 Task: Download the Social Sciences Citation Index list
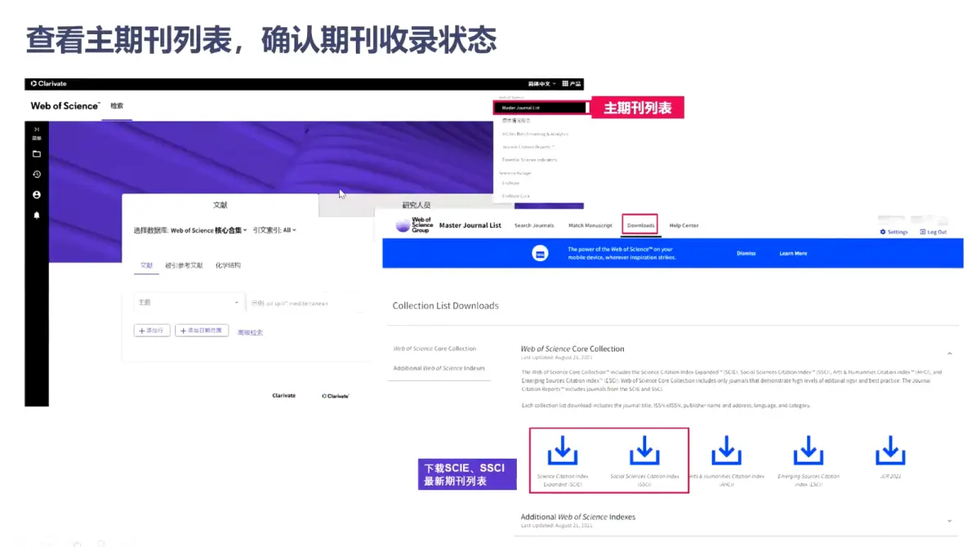(x=644, y=451)
